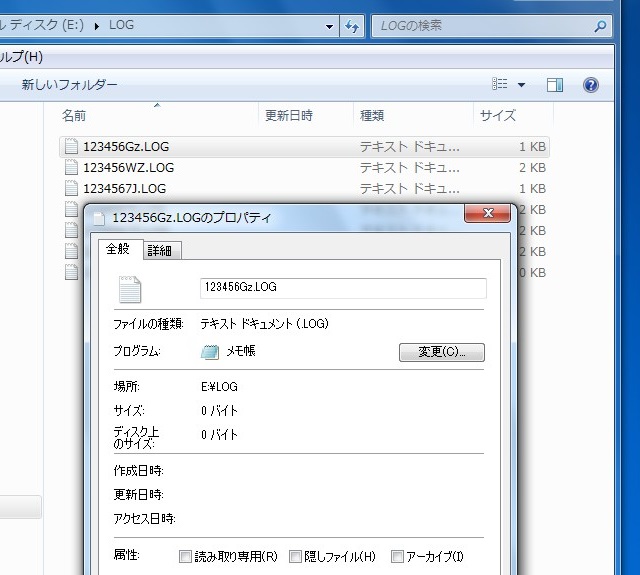Select the 1234567J.LOG file icon
The image size is (640, 575).
point(71,188)
